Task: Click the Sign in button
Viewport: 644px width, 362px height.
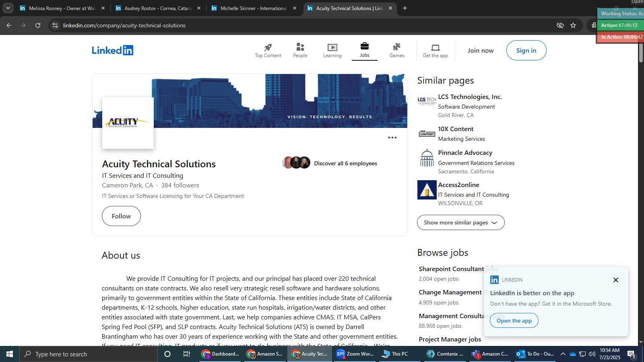Action: [x=526, y=50]
